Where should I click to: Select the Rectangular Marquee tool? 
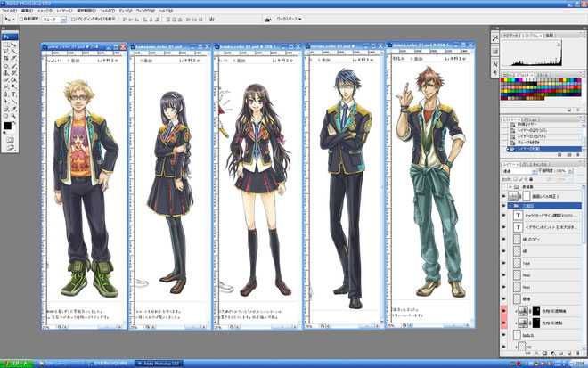[x=5, y=45]
